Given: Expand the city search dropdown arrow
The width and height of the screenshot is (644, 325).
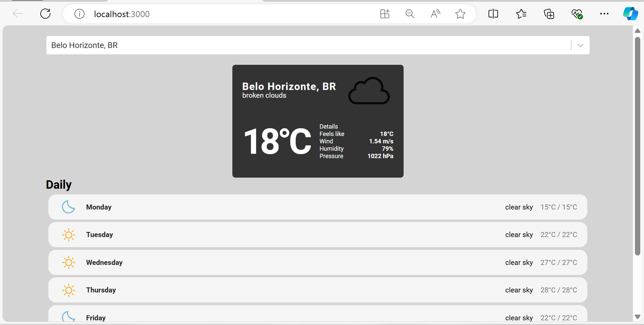Looking at the screenshot, I should tap(580, 45).
